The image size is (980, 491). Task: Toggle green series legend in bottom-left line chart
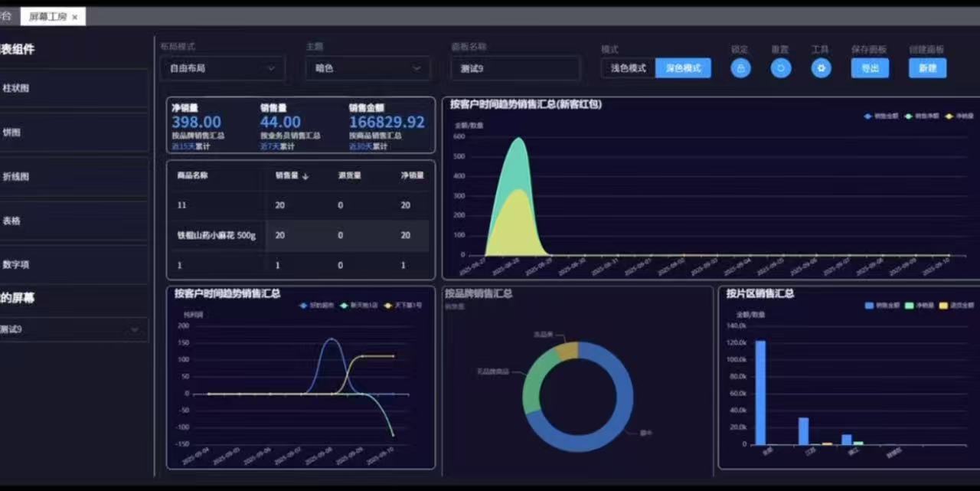359,306
